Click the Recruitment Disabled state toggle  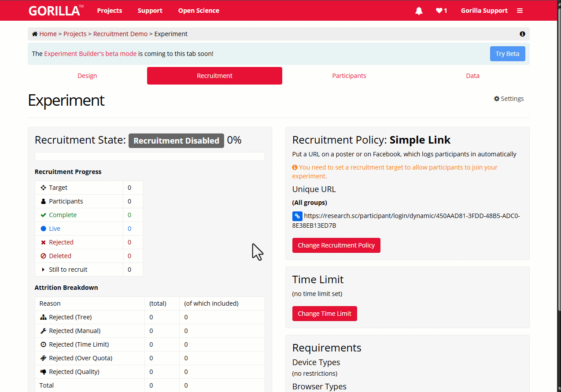point(176,141)
